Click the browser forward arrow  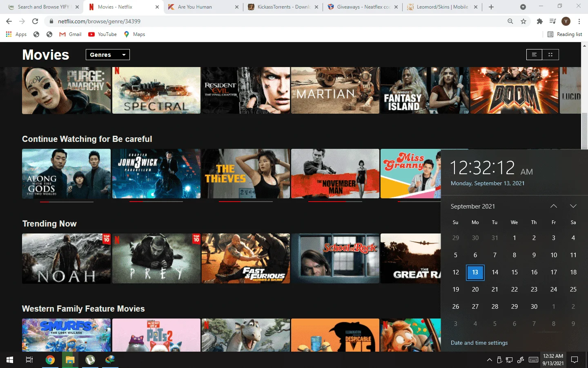[x=22, y=21]
